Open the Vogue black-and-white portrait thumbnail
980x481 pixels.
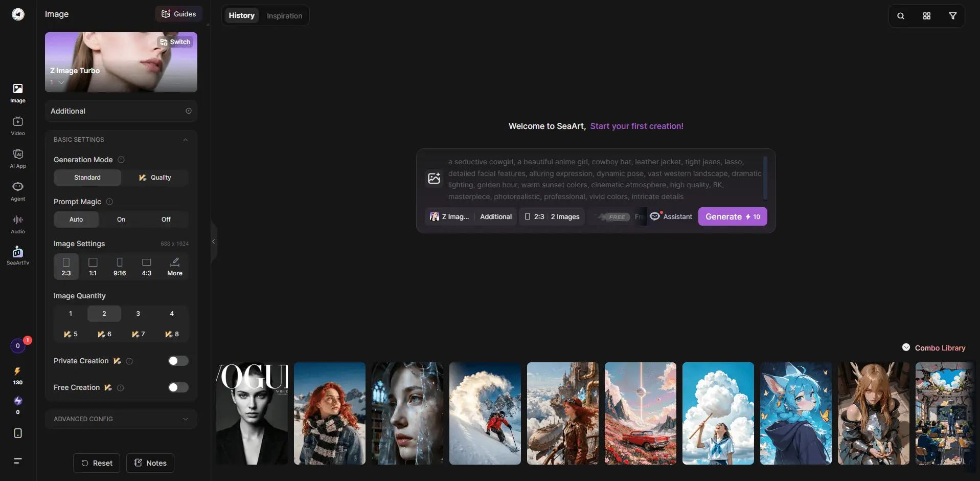[252, 413]
